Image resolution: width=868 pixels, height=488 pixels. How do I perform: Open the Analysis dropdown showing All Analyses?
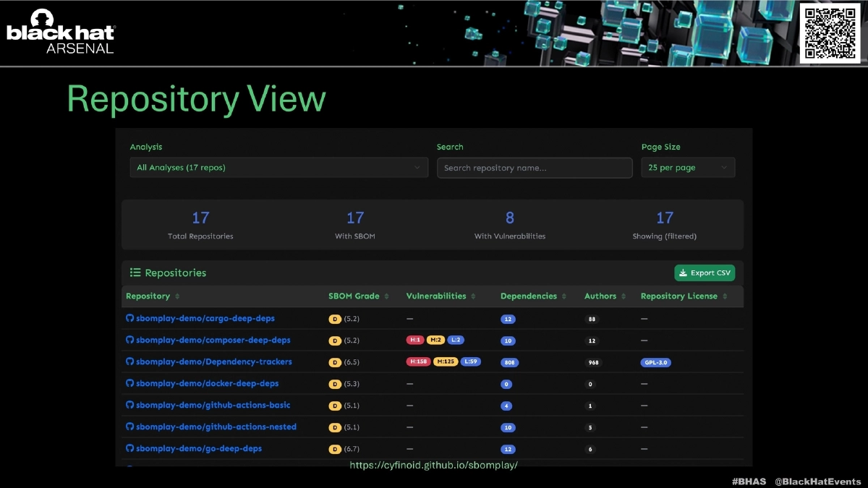tap(278, 168)
